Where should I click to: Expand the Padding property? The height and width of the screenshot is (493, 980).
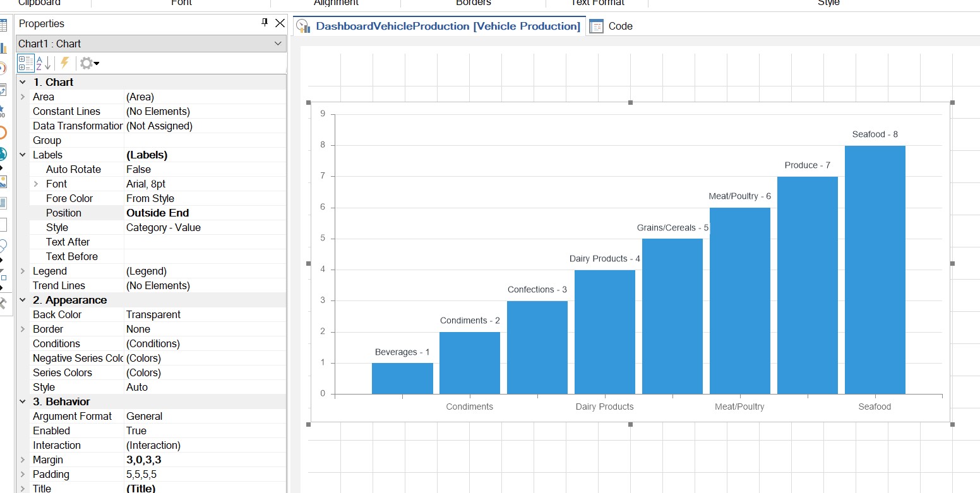tap(23, 474)
